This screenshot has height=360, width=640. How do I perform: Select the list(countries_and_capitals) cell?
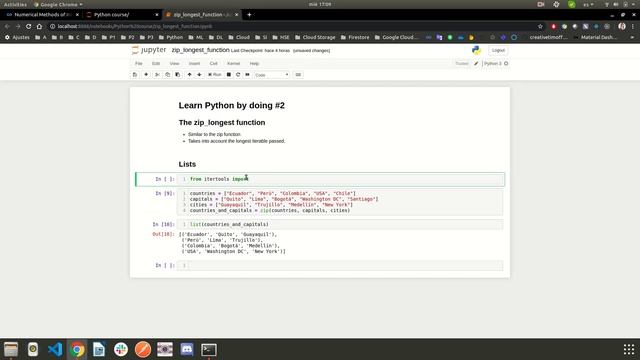(x=340, y=224)
